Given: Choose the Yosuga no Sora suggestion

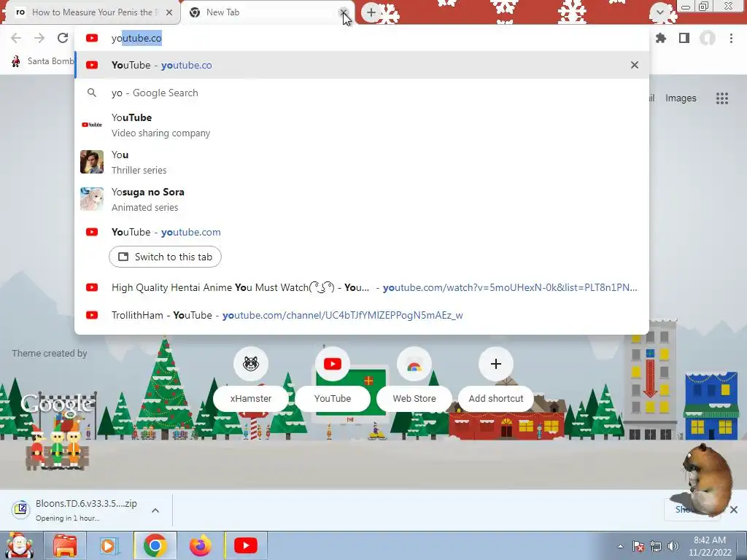Looking at the screenshot, I should 362,199.
